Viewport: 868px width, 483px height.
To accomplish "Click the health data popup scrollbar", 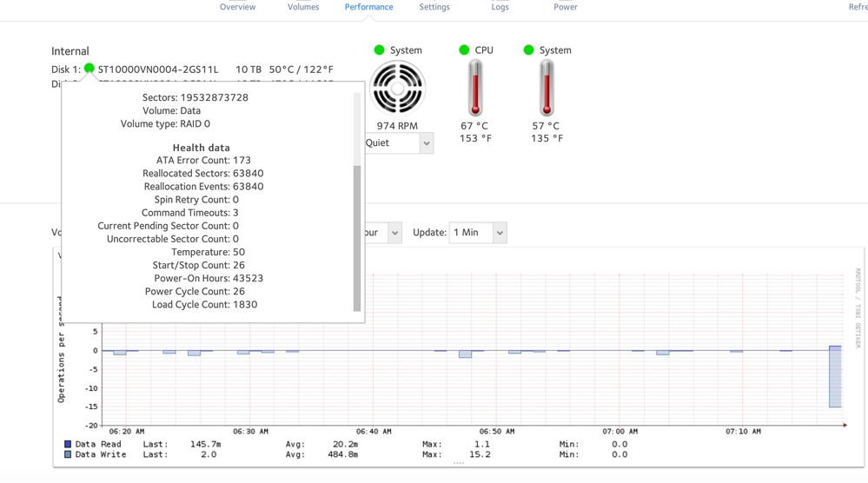I will tap(357, 238).
